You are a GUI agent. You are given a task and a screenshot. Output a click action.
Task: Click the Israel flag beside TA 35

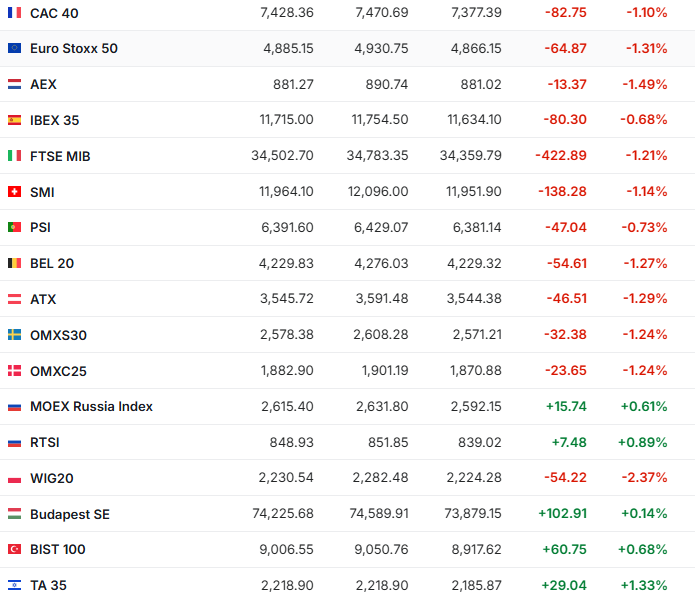point(14,585)
